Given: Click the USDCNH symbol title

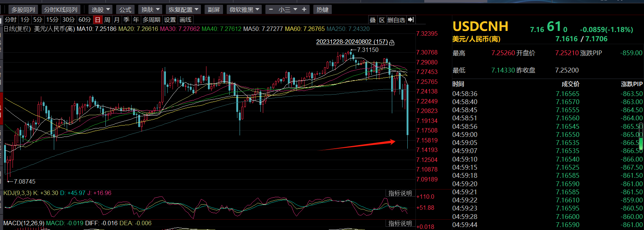Looking at the screenshot, I should pos(480,26).
